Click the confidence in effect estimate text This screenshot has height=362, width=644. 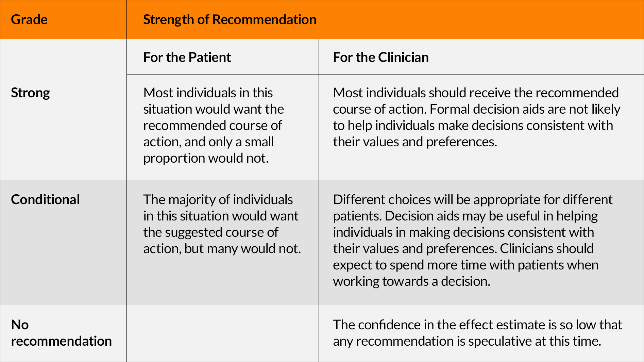(x=477, y=333)
